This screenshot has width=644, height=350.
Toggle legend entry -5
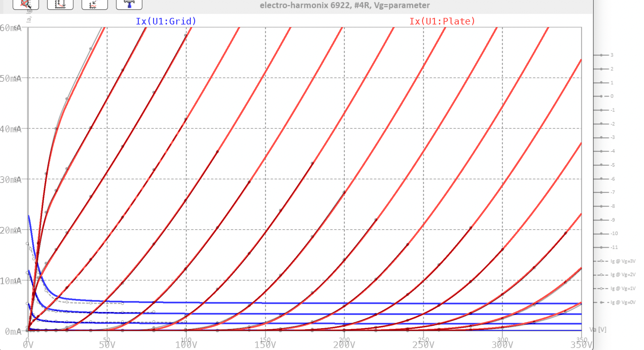(604, 165)
